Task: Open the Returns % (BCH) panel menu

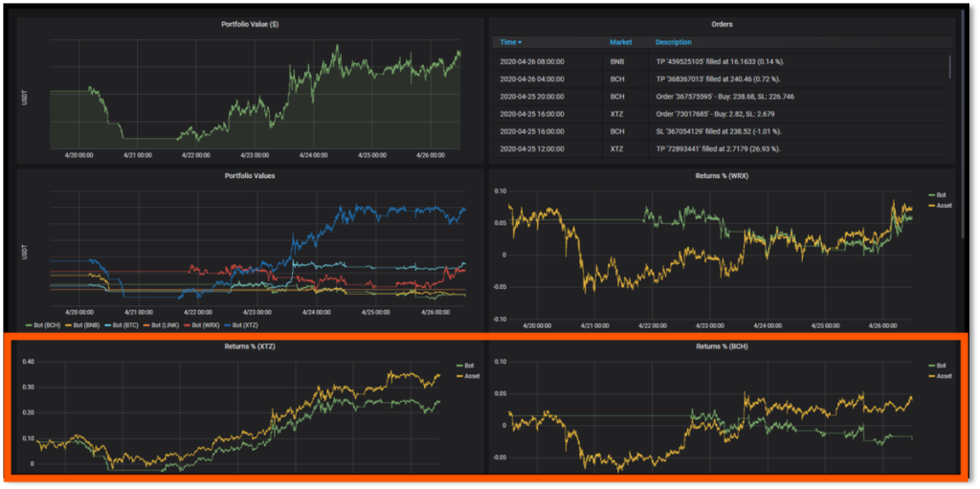Action: 722,345
